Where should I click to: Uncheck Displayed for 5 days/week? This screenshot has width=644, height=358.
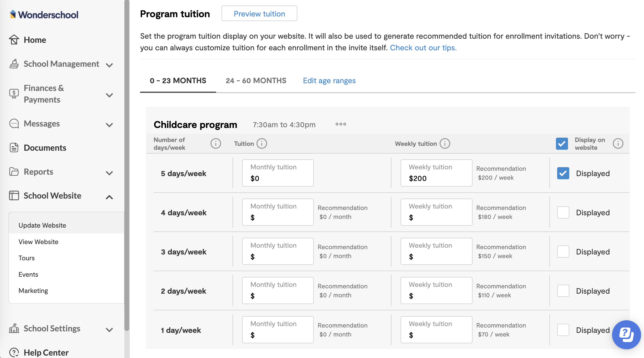click(x=563, y=173)
